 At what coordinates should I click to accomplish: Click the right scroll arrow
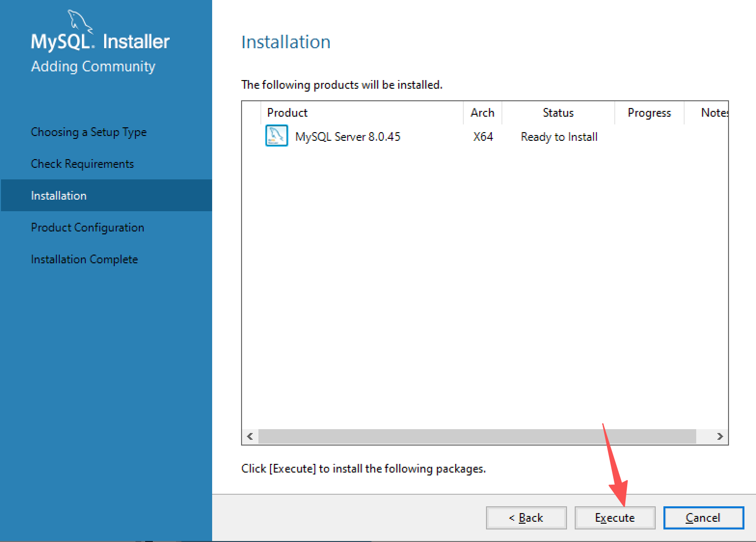tap(720, 436)
